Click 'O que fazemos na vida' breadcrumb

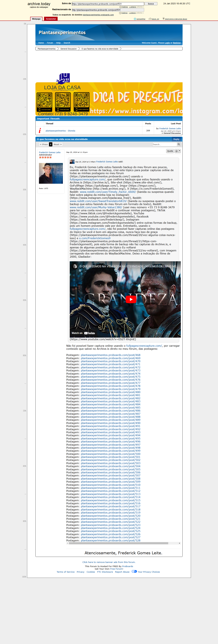(x=100, y=49)
